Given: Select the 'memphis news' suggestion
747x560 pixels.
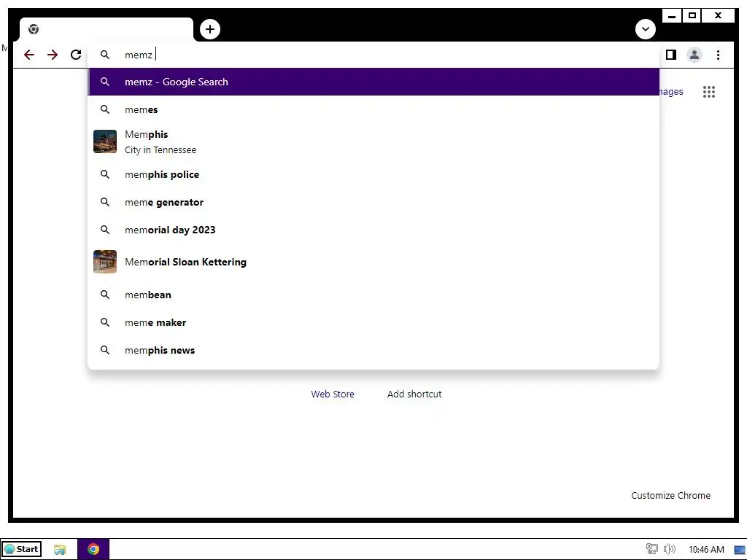Looking at the screenshot, I should point(373,350).
